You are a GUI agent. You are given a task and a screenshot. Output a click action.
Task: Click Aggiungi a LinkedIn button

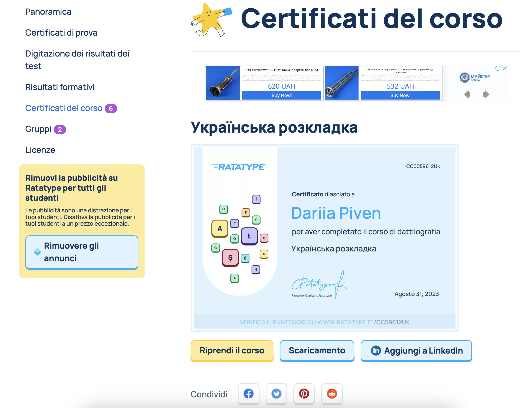pyautogui.click(x=416, y=351)
